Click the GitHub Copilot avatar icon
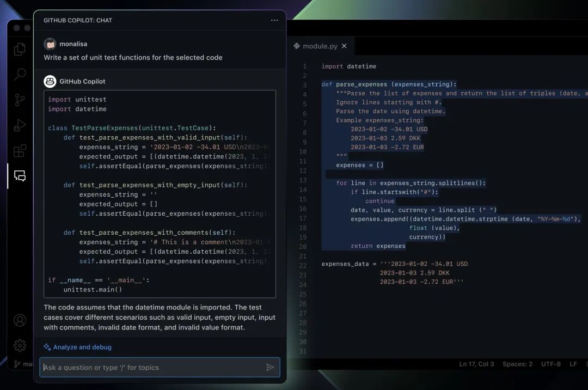This screenshot has height=390, width=588. tap(50, 81)
